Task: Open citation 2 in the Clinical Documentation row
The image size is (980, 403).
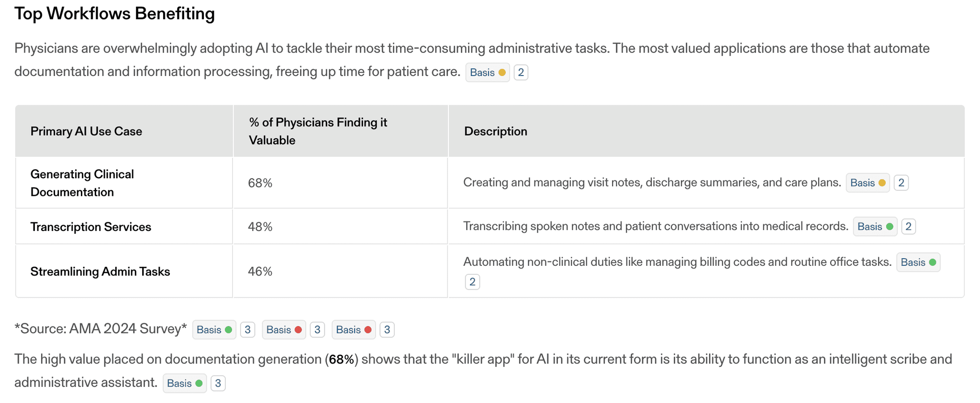Action: pos(901,183)
